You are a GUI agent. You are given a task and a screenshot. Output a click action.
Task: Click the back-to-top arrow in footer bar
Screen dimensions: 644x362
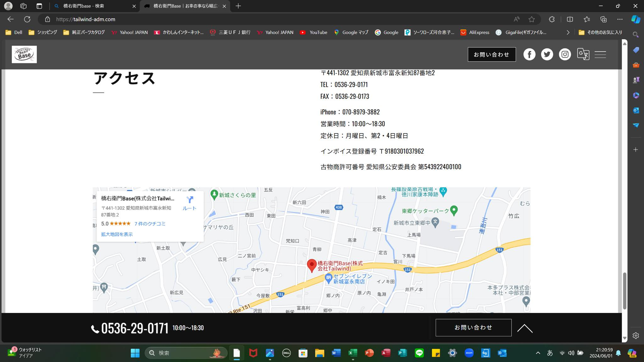525,328
